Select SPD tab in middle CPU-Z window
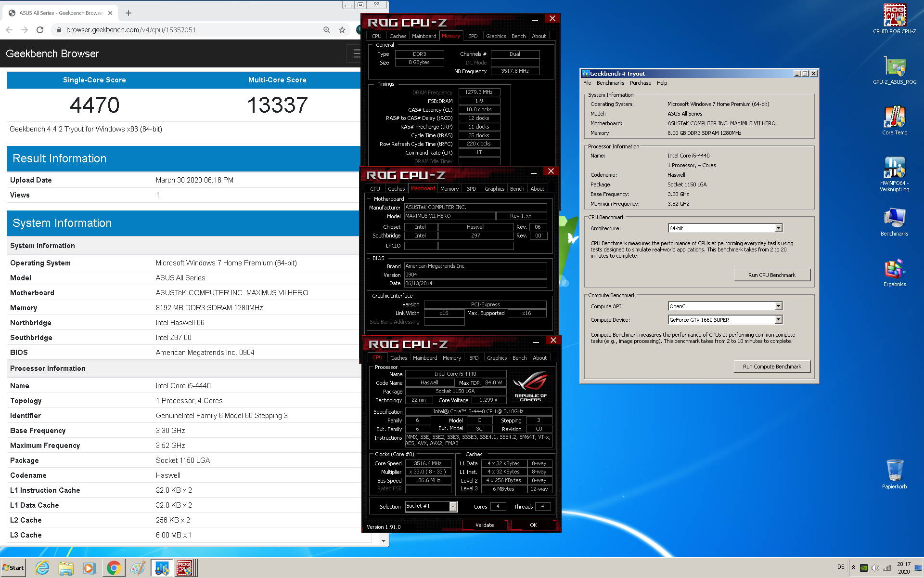 click(x=472, y=189)
